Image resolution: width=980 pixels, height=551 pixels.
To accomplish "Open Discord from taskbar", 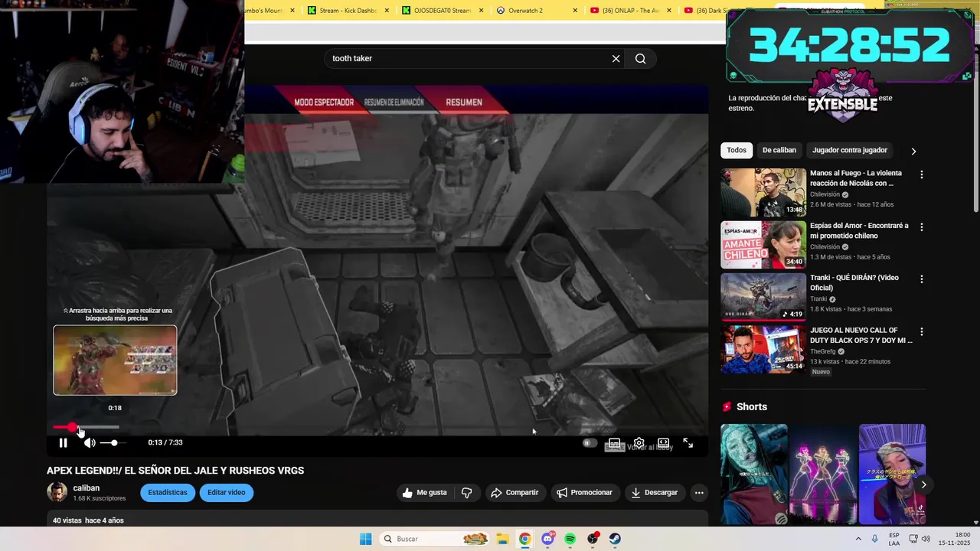I will [547, 539].
